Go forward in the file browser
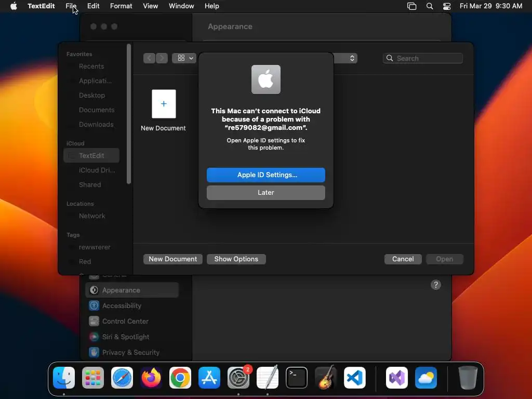 pyautogui.click(x=162, y=58)
